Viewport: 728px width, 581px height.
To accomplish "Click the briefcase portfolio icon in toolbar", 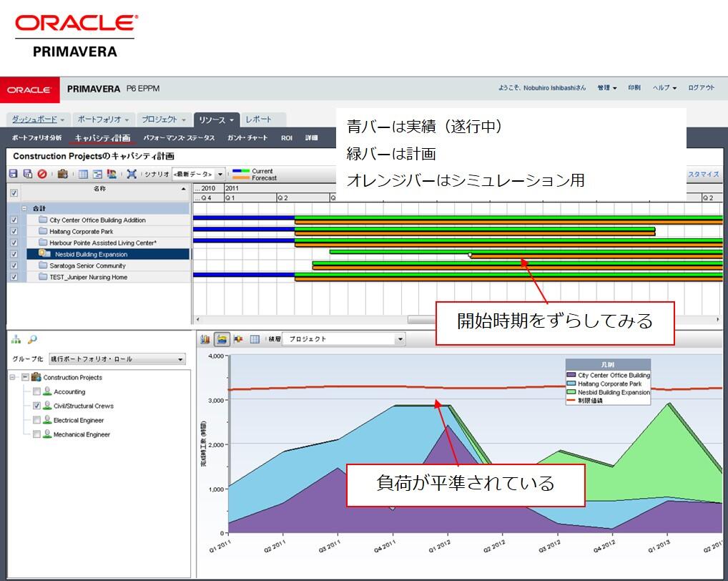I will pos(63,174).
